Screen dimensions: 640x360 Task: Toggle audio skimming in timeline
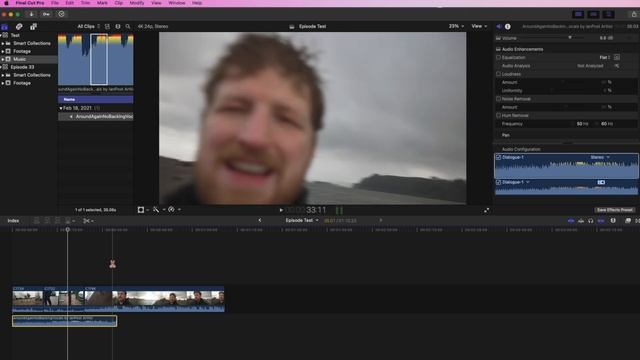[x=581, y=221]
